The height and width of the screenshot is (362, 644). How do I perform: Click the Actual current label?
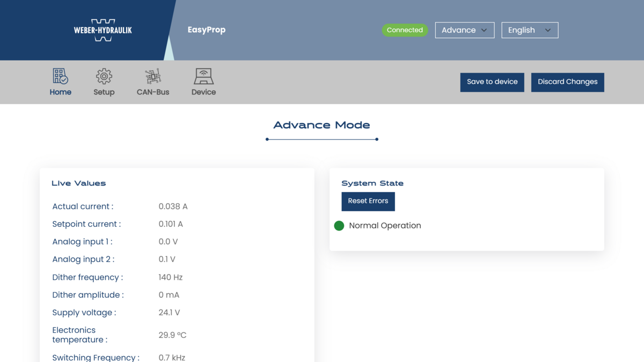tap(83, 206)
